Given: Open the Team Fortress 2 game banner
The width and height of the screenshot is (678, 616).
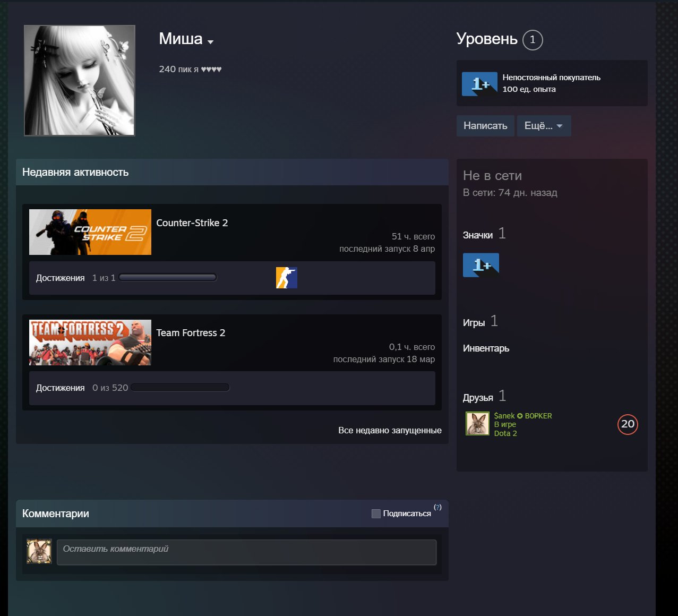Looking at the screenshot, I should point(90,343).
